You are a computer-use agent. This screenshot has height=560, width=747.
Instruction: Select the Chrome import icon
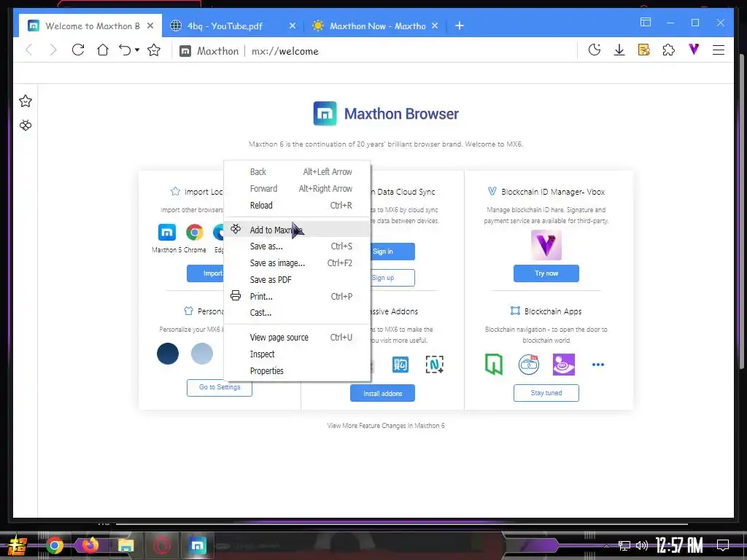[194, 233]
